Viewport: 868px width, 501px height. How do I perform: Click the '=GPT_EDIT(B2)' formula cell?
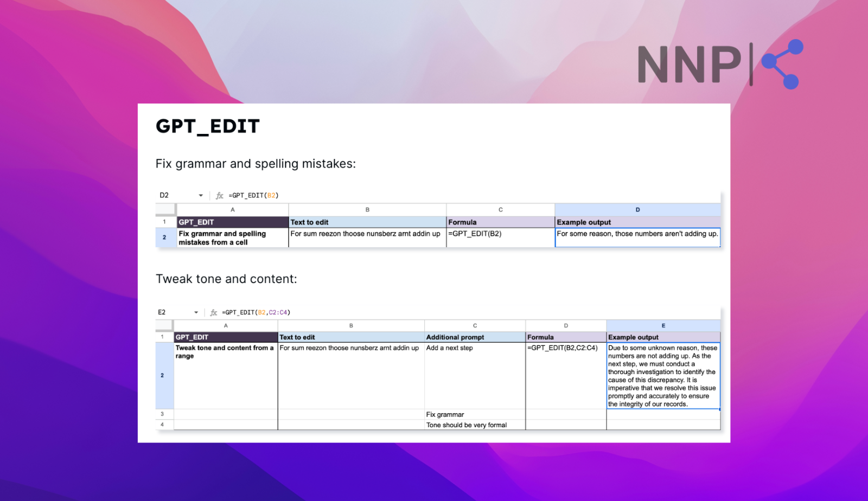pos(501,237)
